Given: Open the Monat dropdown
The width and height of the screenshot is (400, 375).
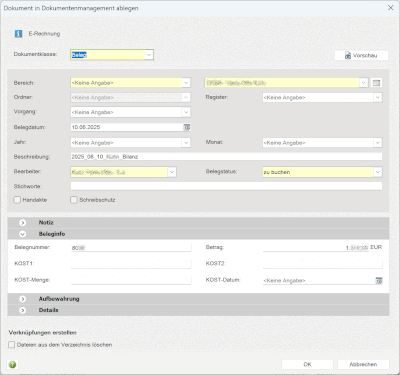Looking at the screenshot, I should 377,143.
